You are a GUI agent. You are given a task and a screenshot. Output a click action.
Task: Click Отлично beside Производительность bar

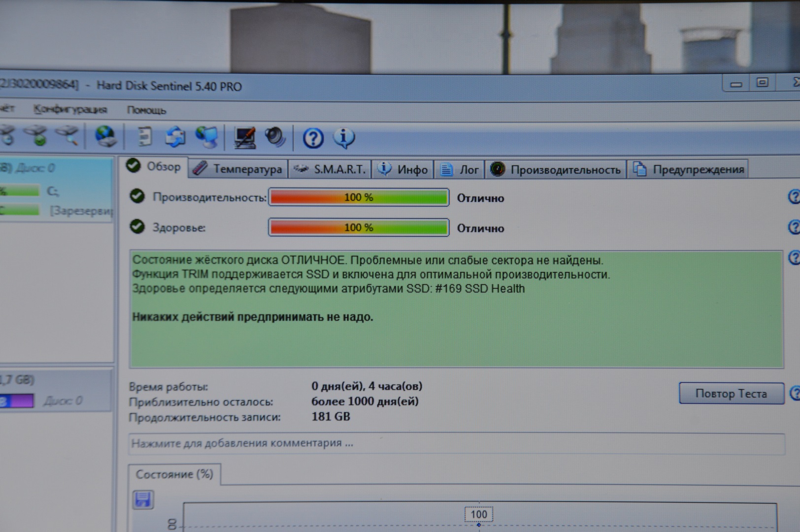click(480, 198)
